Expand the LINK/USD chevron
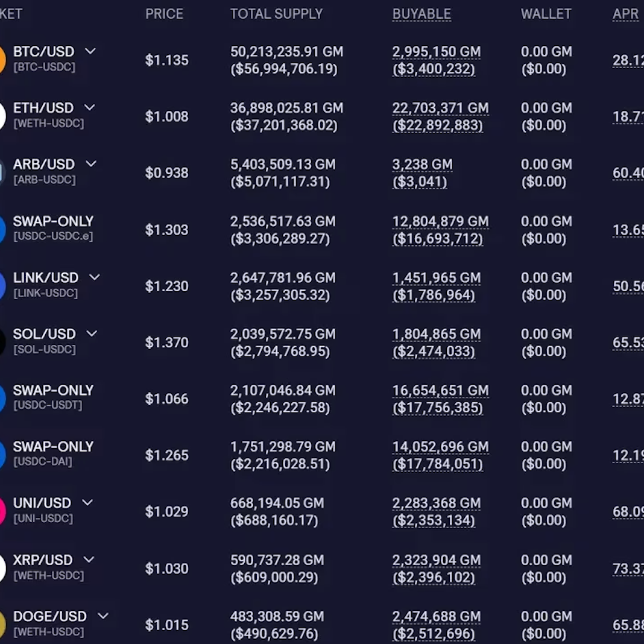 [x=95, y=277]
